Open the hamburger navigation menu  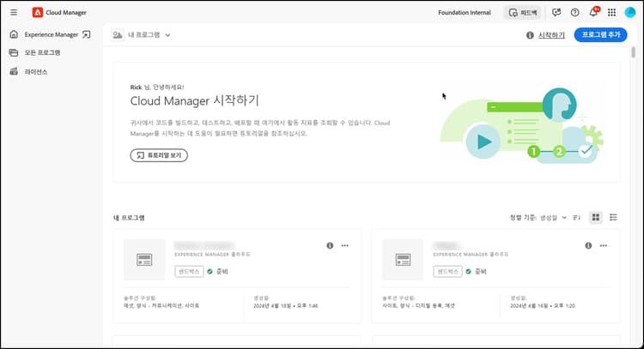(14, 12)
